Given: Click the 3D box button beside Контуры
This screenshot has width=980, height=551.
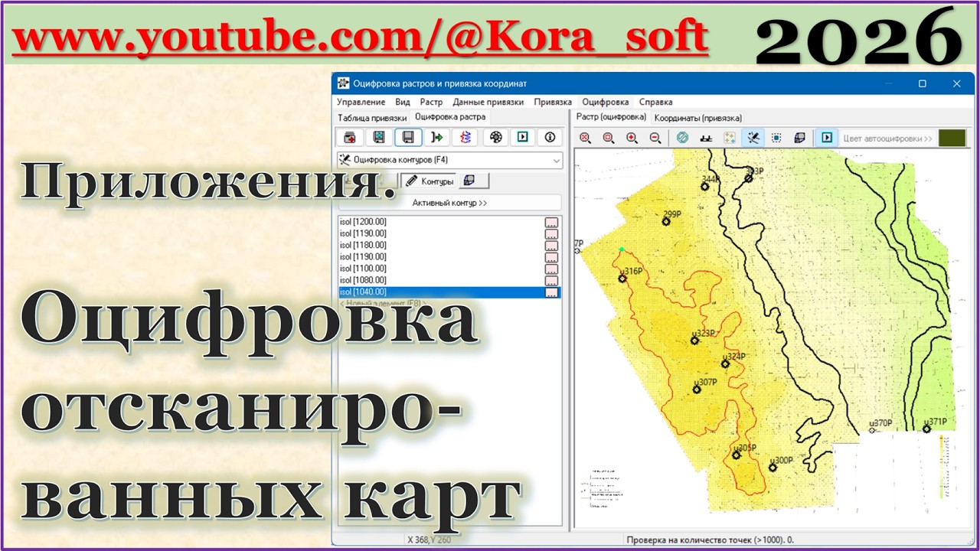Looking at the screenshot, I should (x=475, y=181).
